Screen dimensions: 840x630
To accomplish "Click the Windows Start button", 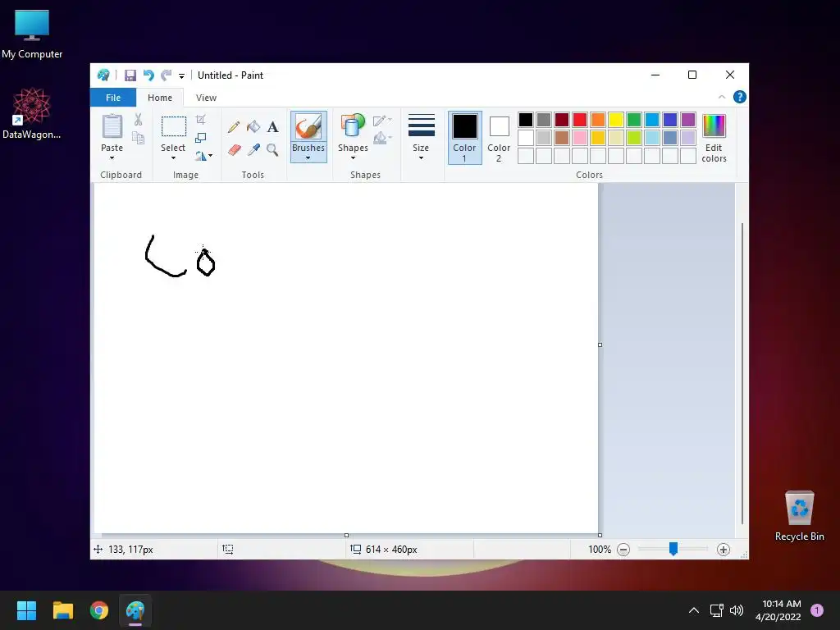I will click(26, 610).
